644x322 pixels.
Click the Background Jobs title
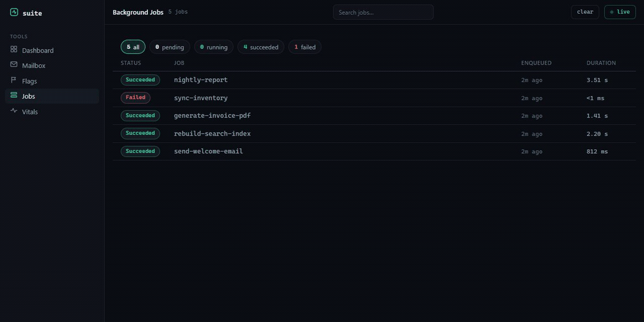[x=138, y=12]
